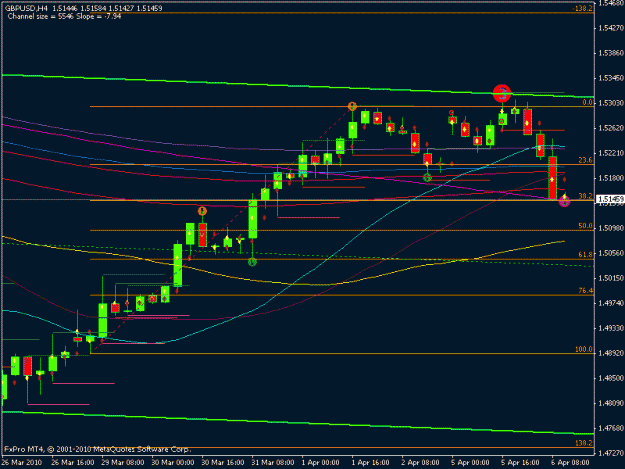Click the '1 Apr 16:00' time axis label
This screenshot has height=469, width=625.
point(370,463)
